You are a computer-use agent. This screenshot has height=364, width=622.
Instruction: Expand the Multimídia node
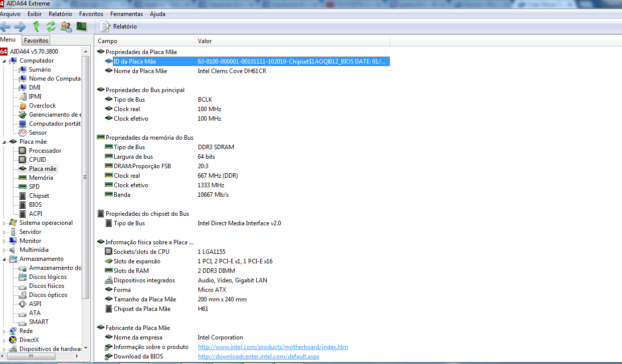pyautogui.click(x=5, y=250)
